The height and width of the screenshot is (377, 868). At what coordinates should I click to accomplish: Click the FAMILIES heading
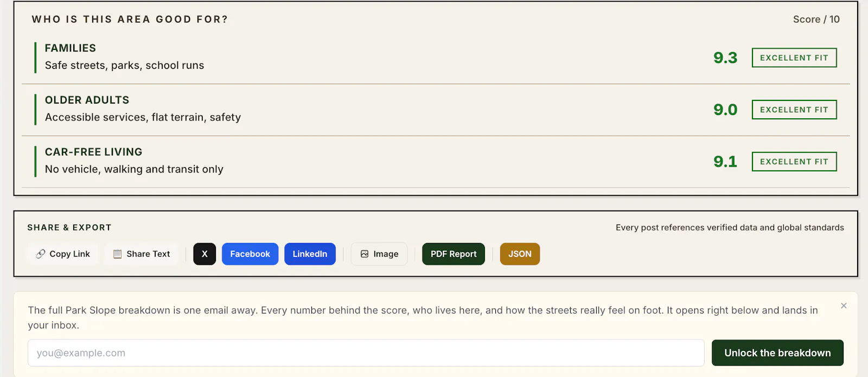71,48
